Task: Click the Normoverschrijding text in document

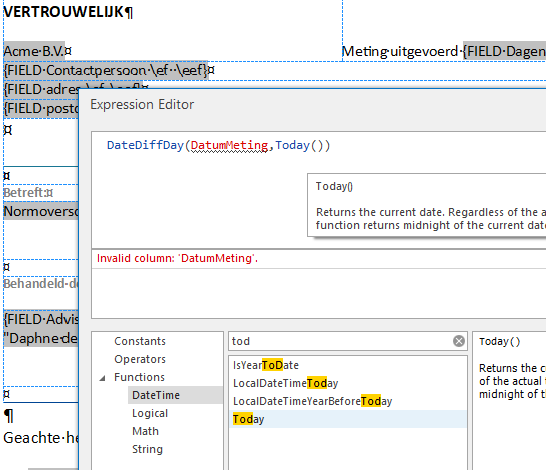Action: 41,211
